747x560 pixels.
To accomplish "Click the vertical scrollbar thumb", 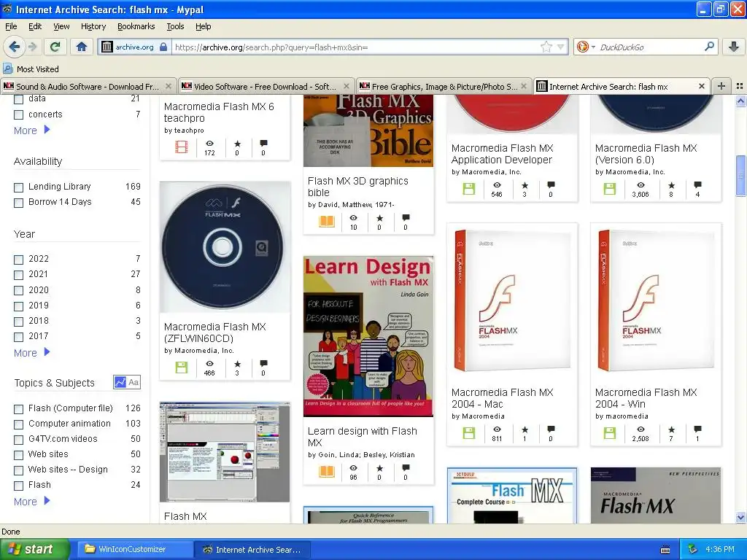I will (x=740, y=175).
